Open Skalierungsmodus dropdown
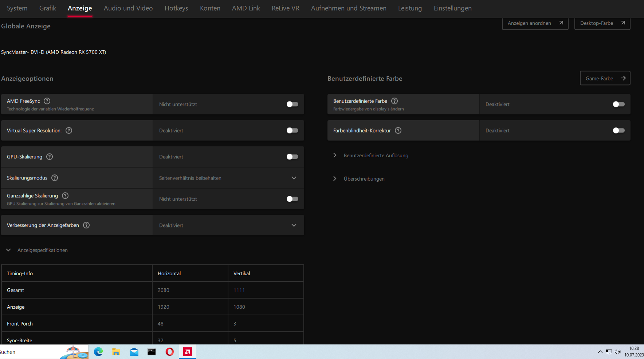This screenshot has height=359, width=644. tap(228, 178)
